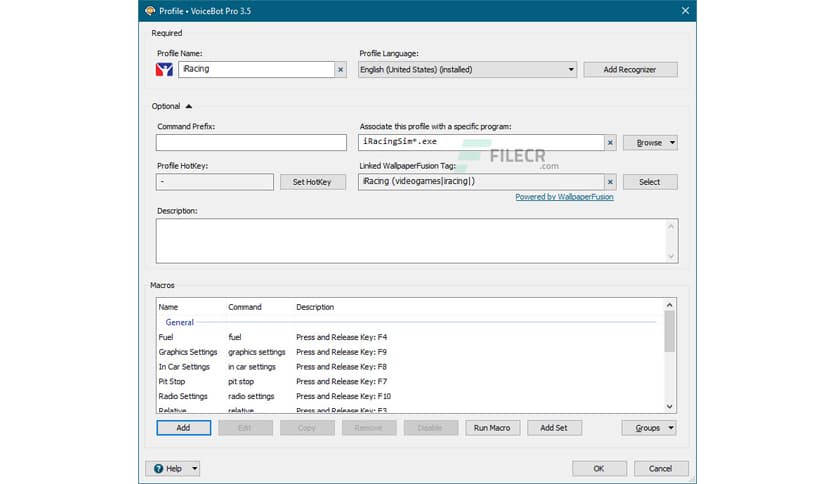
Task: Select the Radio Settings macro row
Action: coord(411,397)
